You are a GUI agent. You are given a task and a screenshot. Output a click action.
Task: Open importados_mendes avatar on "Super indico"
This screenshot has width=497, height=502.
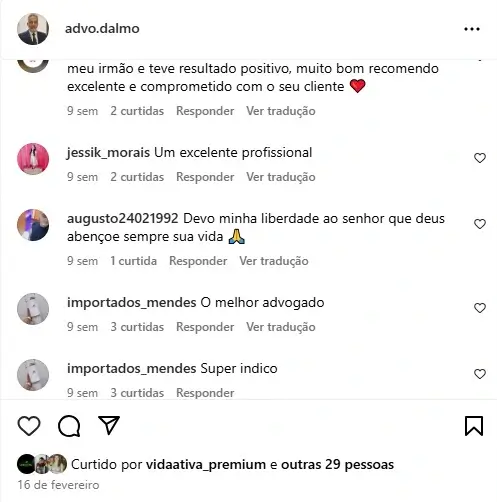[33, 375]
